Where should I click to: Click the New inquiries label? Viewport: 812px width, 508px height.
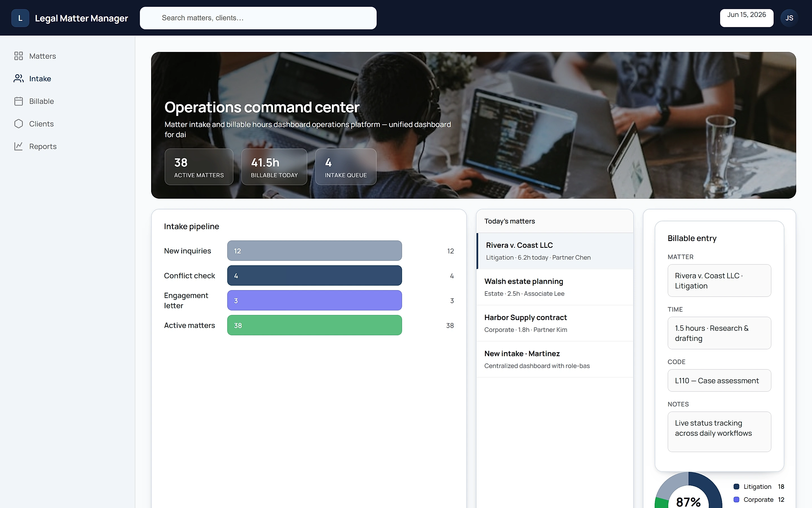click(x=187, y=251)
